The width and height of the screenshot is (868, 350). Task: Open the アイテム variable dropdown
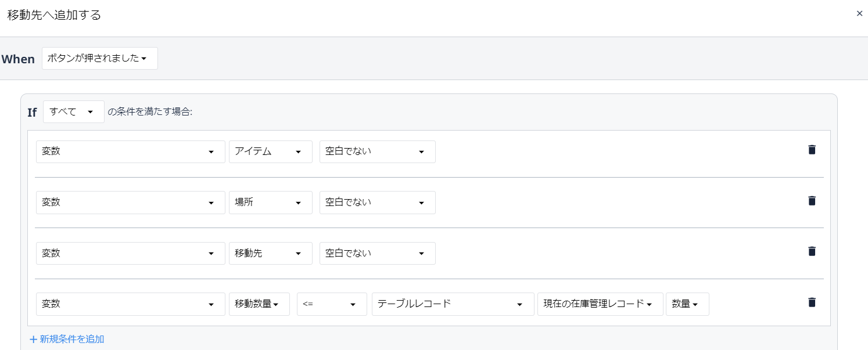[271, 152]
